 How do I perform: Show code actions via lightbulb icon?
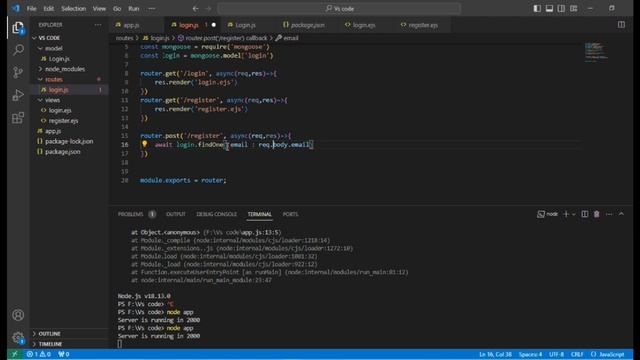144,144
